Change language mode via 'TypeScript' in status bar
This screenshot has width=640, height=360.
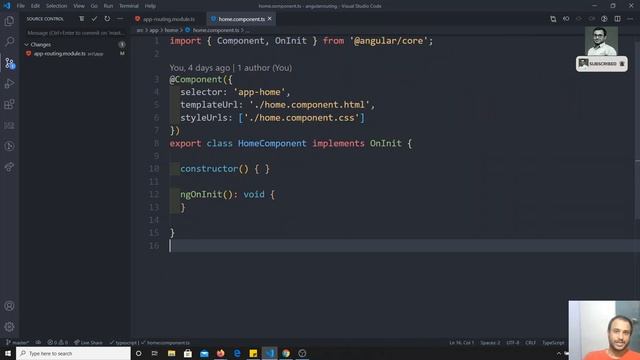553,342
